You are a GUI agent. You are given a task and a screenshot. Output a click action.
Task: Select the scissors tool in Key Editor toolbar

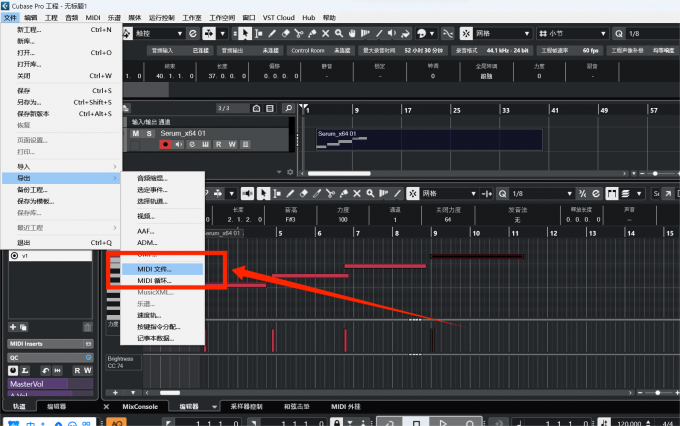coord(330,193)
